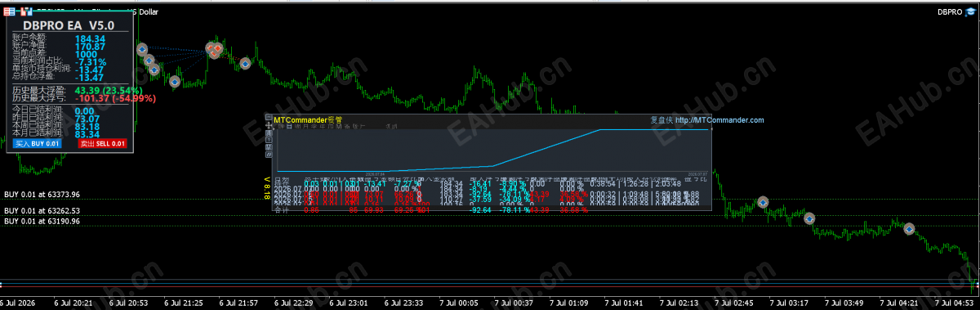Click the 6 Jul 23:01 time axis label
980x310 pixels.
click(347, 303)
